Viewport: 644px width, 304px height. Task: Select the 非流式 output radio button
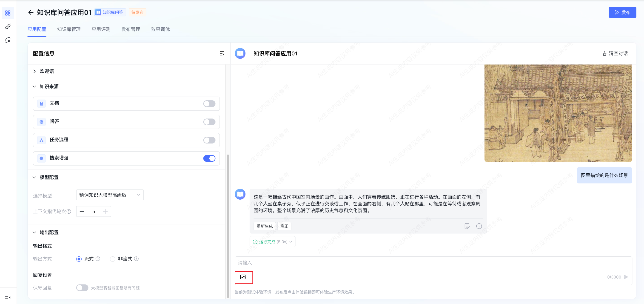click(x=113, y=259)
